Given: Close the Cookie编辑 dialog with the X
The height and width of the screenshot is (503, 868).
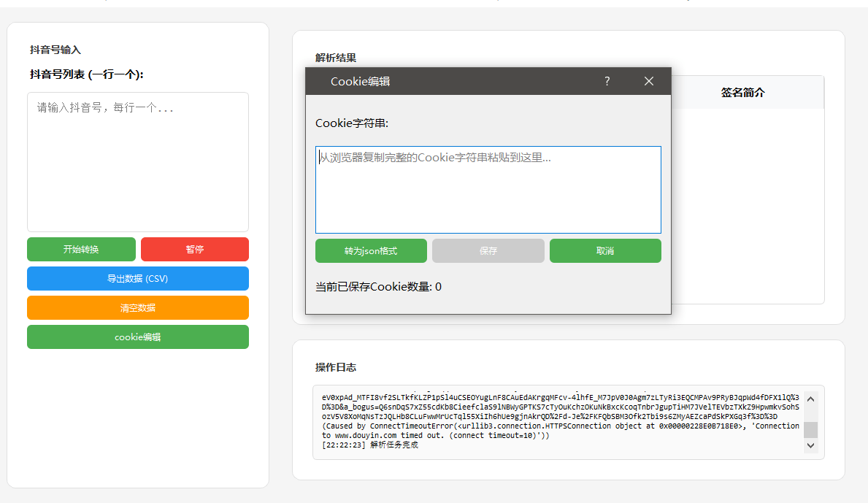Looking at the screenshot, I should (648, 82).
